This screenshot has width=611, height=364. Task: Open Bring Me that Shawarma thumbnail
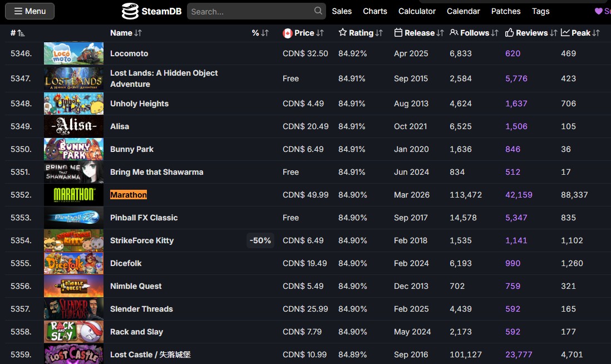[73, 172]
